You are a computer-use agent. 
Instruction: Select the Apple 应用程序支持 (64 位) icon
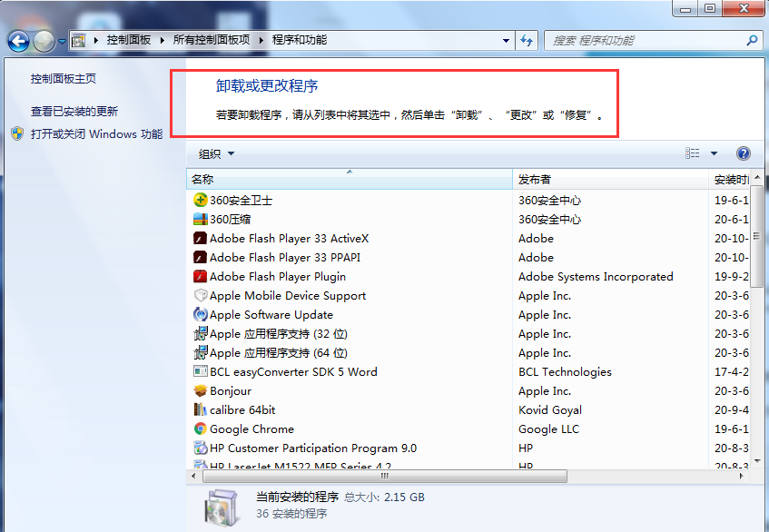200,352
